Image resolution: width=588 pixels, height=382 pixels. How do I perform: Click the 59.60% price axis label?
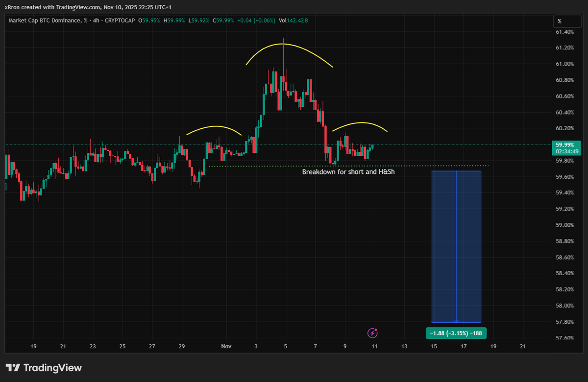[564, 177]
